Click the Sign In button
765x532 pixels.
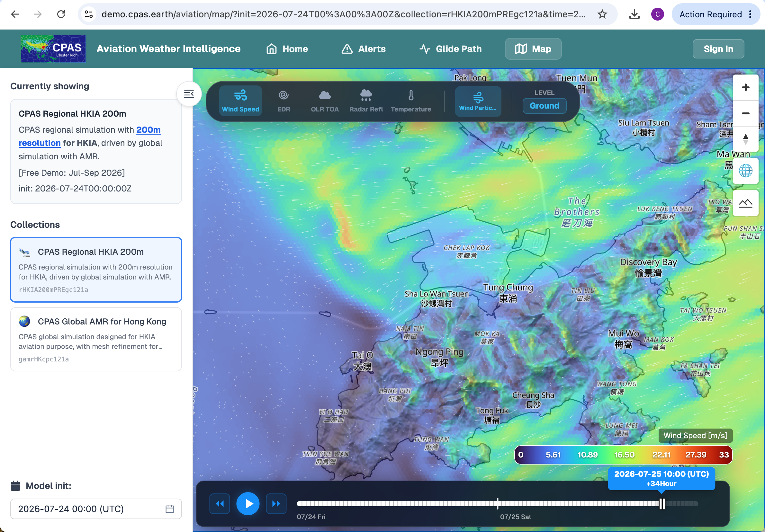point(718,49)
